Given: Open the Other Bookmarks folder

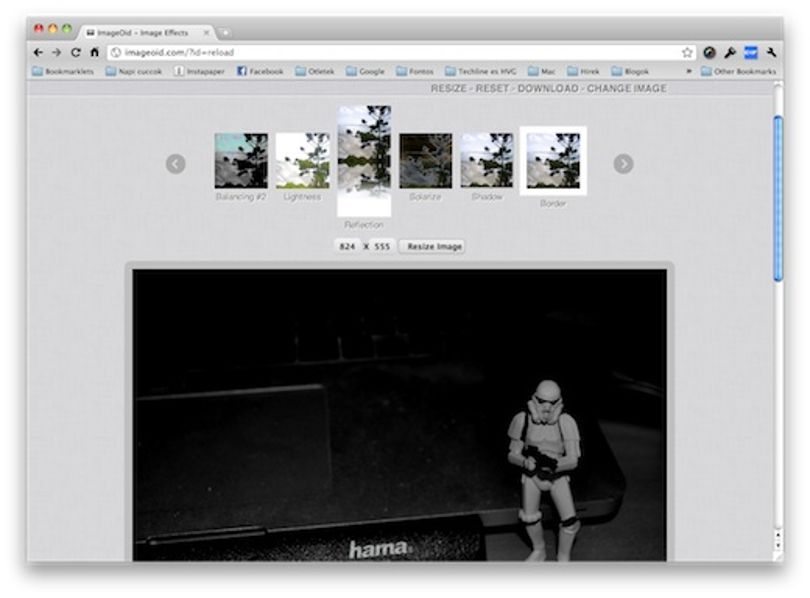Looking at the screenshot, I should (738, 71).
